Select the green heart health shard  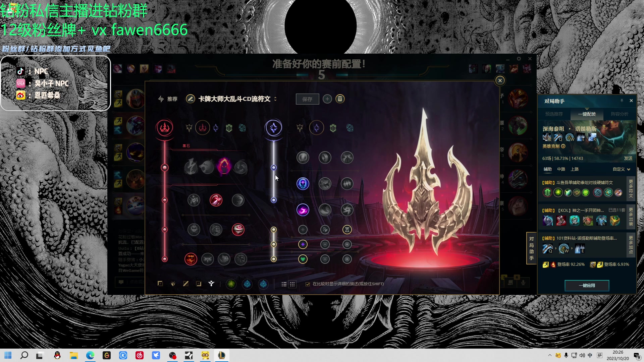tap(303, 259)
